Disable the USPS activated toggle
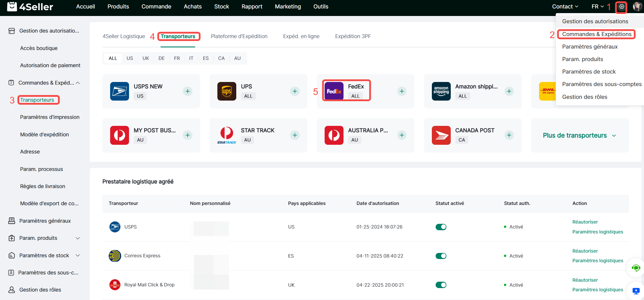 tap(441, 227)
